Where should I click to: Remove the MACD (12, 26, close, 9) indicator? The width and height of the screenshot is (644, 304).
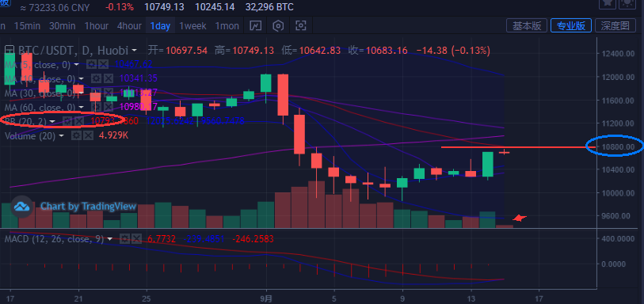tap(136, 239)
